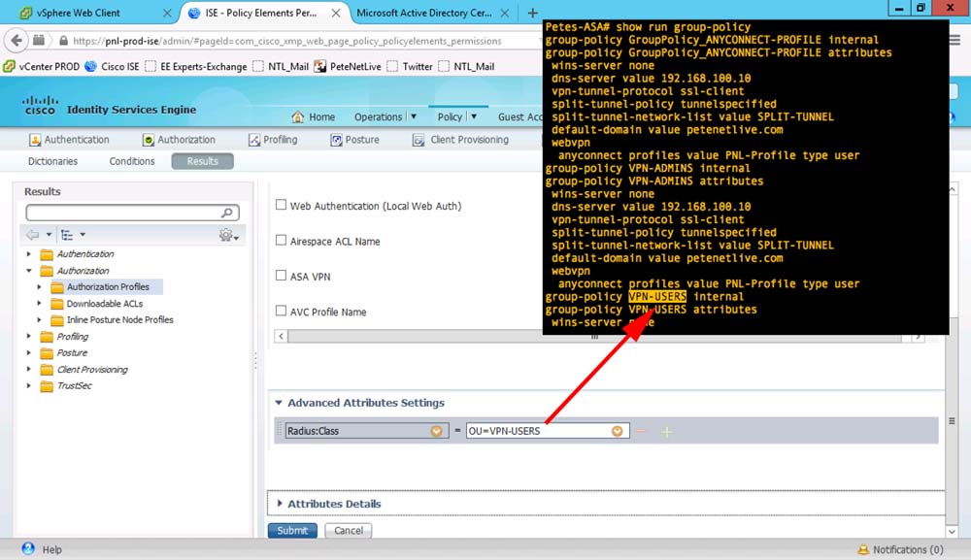Click the Cancel button

(348, 530)
